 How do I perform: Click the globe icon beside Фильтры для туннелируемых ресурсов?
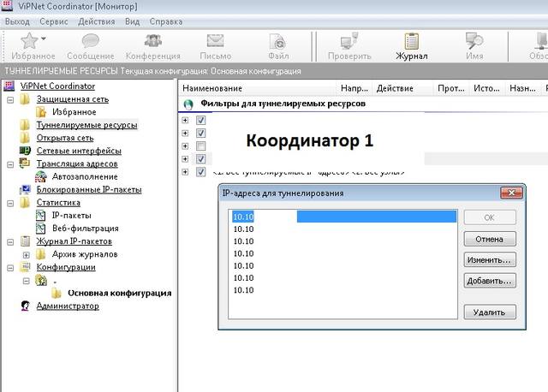pos(188,104)
